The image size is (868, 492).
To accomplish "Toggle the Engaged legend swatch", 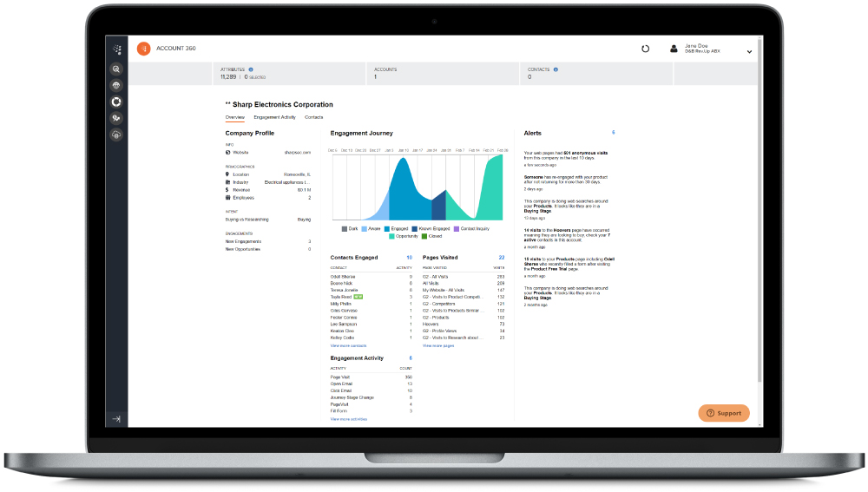I will coord(387,229).
